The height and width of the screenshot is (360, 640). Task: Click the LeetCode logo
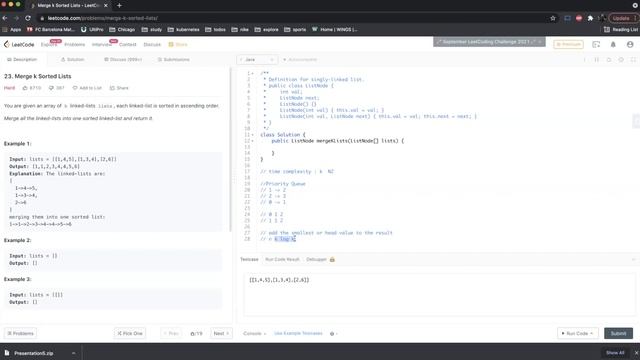(x=19, y=44)
